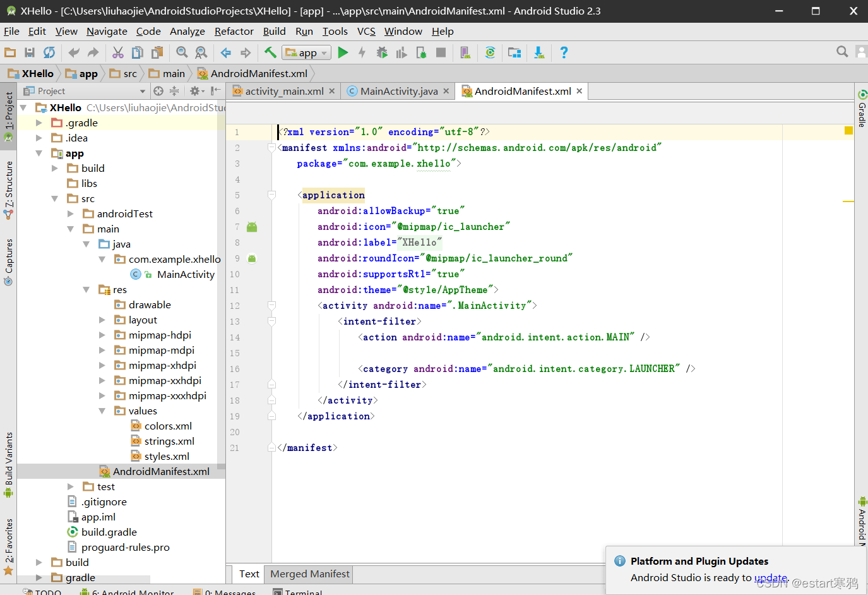Click the Make Project hammer icon
Screen dimensions: 868x595
[270, 53]
